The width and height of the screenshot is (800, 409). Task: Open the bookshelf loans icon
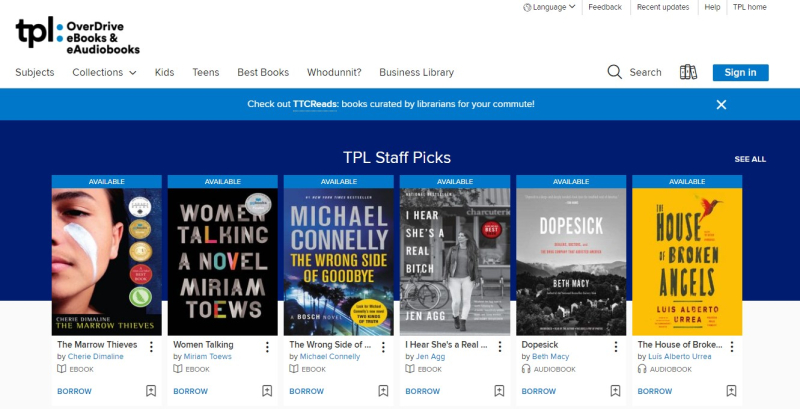tap(688, 72)
